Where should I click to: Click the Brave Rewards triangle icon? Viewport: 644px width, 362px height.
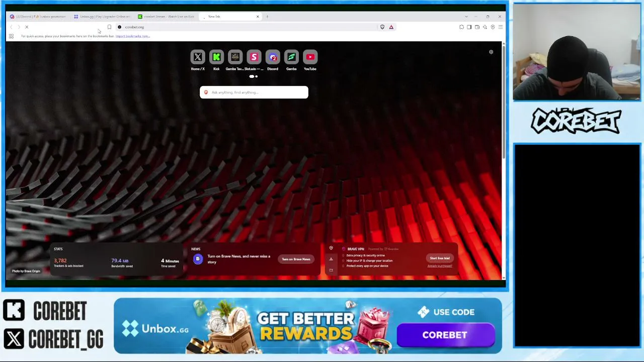click(391, 27)
